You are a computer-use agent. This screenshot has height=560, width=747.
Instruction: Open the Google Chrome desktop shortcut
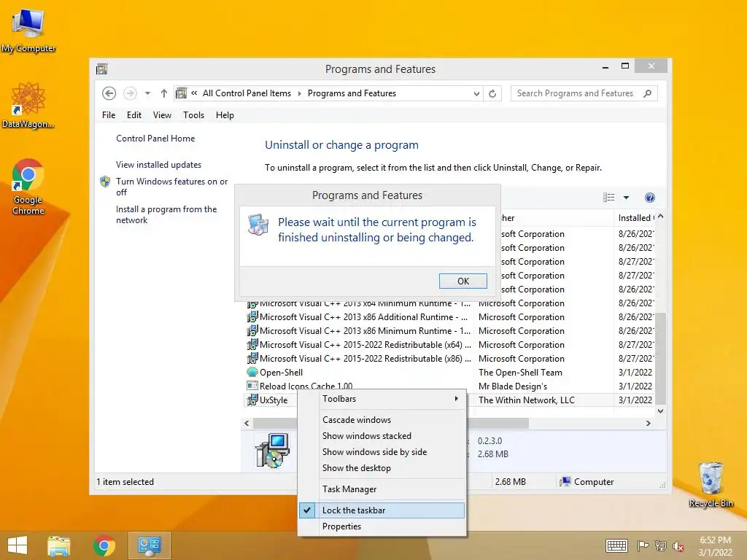[28, 187]
